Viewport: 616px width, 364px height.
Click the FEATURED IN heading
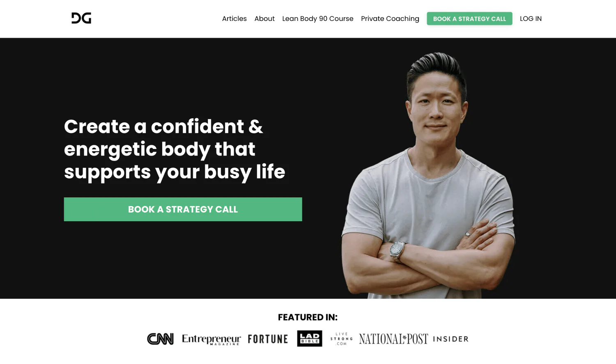click(x=308, y=317)
